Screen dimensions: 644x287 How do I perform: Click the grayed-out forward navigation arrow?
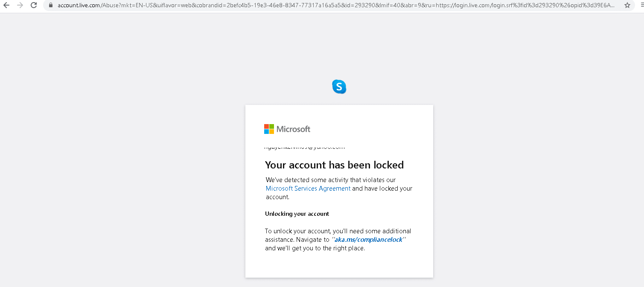[x=21, y=6]
